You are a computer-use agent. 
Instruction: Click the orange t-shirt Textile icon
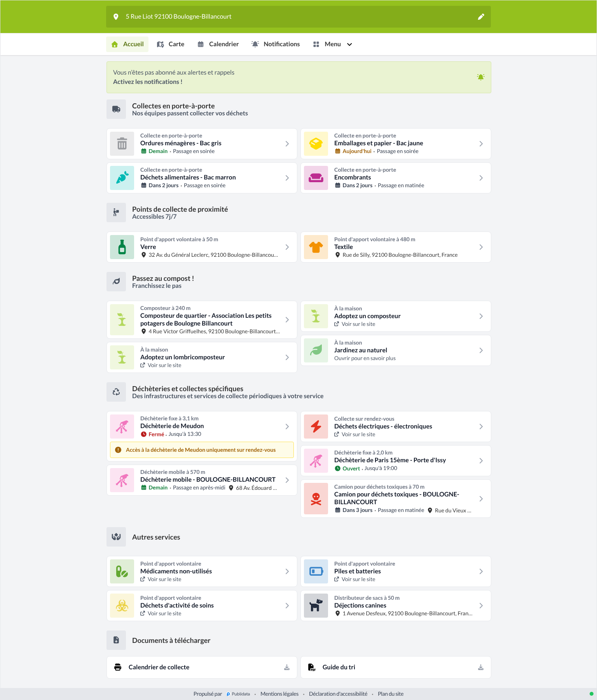tap(316, 247)
